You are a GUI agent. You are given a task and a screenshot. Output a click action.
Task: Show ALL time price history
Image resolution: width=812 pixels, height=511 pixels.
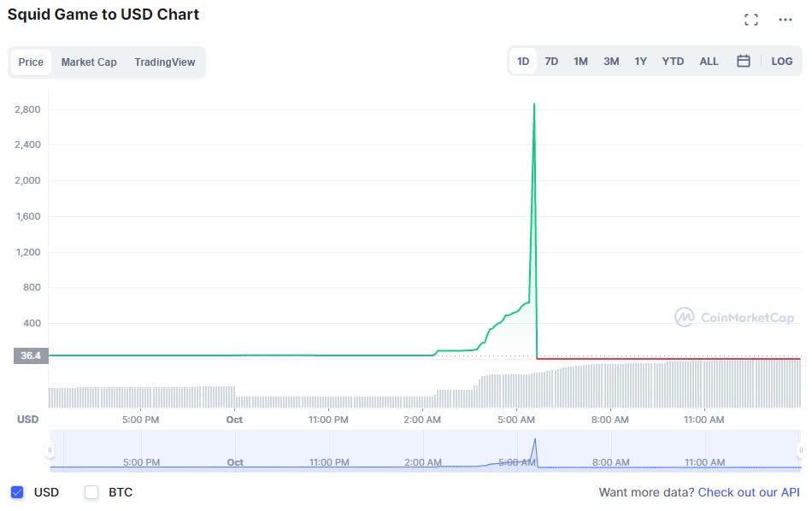(x=709, y=61)
